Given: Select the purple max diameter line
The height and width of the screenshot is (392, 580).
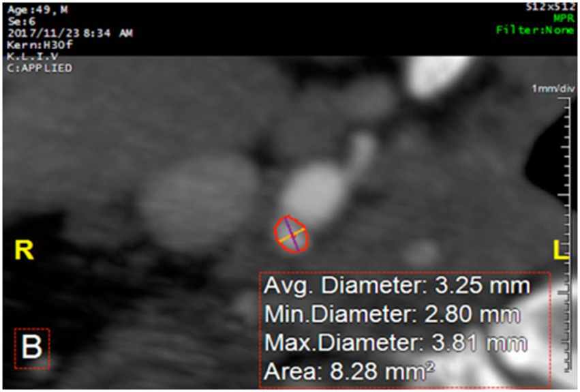Looking at the screenshot, I should coord(292,234).
